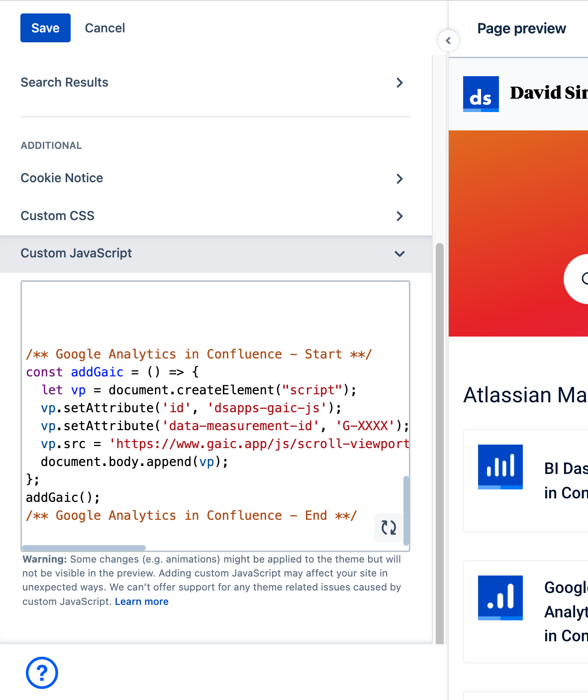Screen dimensions: 588x700
Task: Open the help question mark icon
Action: click(x=42, y=673)
